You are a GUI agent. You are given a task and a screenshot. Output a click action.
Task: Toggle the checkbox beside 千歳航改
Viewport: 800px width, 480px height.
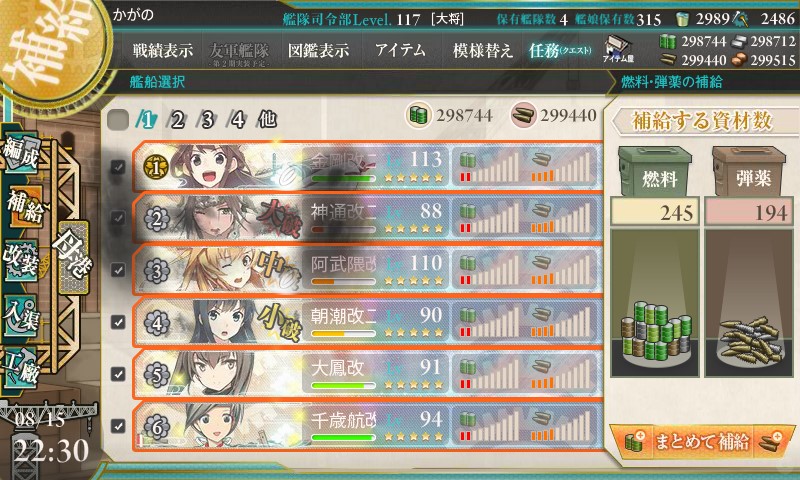click(118, 425)
